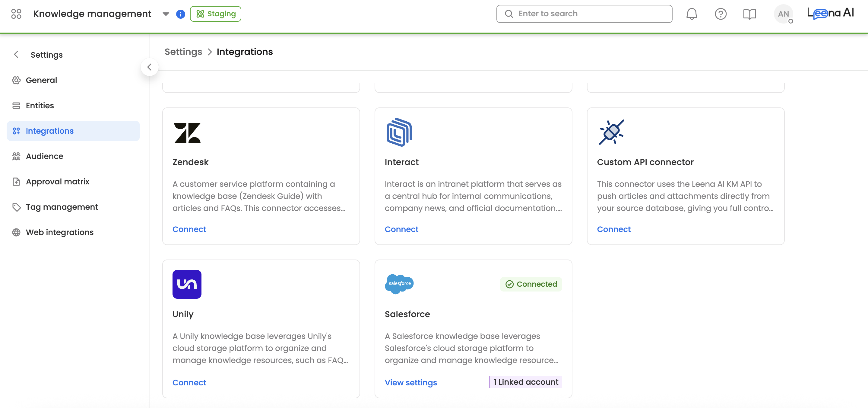The image size is (868, 408).
Task: Go back using Settings back arrow
Action: [16, 55]
